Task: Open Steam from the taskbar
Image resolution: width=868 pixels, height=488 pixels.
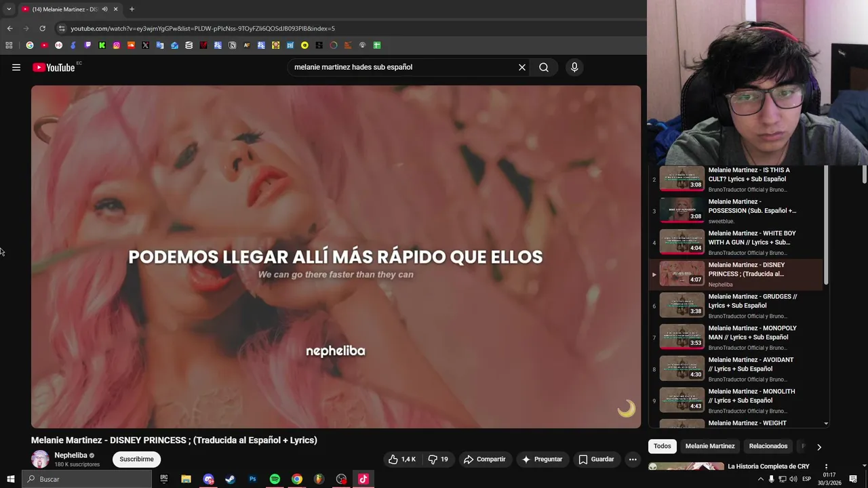Action: pos(231,479)
